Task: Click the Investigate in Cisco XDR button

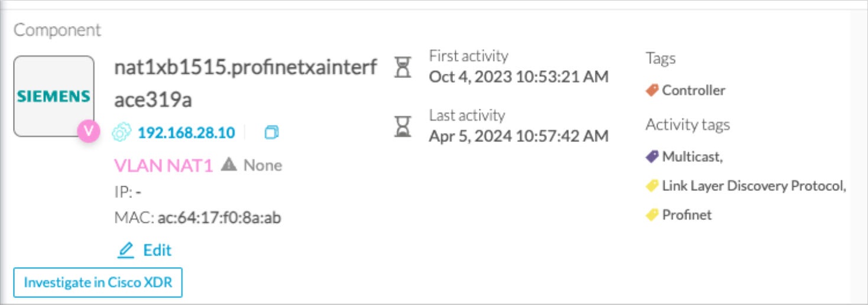Action: pyautogui.click(x=98, y=283)
